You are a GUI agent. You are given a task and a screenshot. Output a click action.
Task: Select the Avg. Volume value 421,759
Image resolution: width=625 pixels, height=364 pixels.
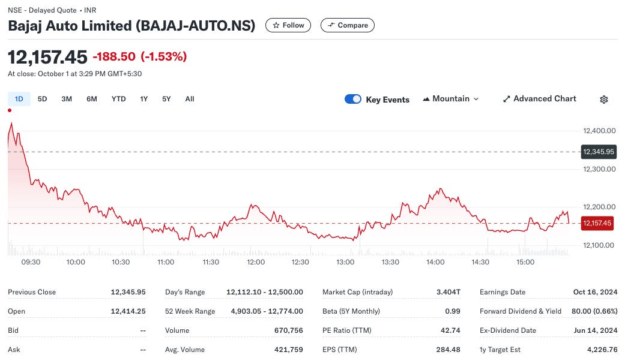point(289,349)
